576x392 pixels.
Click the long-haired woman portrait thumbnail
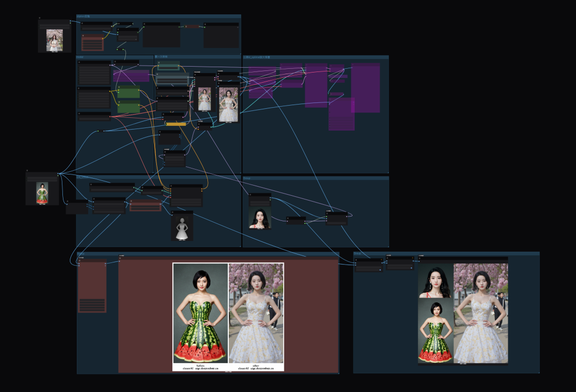(260, 218)
